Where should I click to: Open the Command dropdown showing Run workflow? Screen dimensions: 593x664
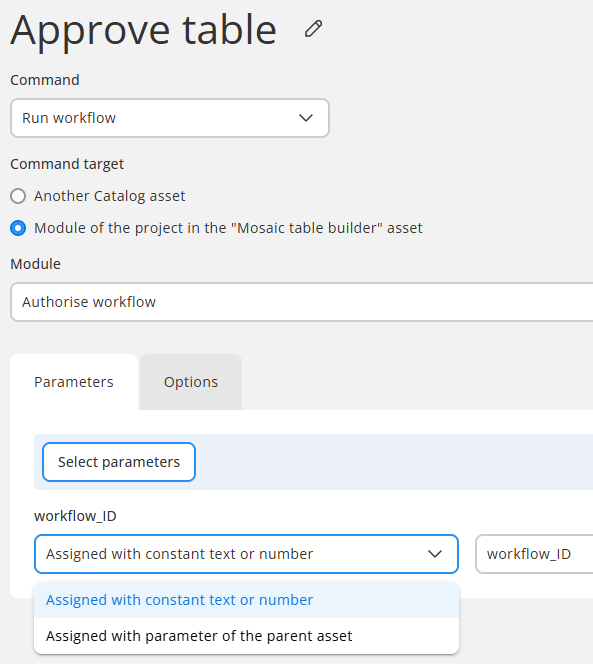coord(170,118)
